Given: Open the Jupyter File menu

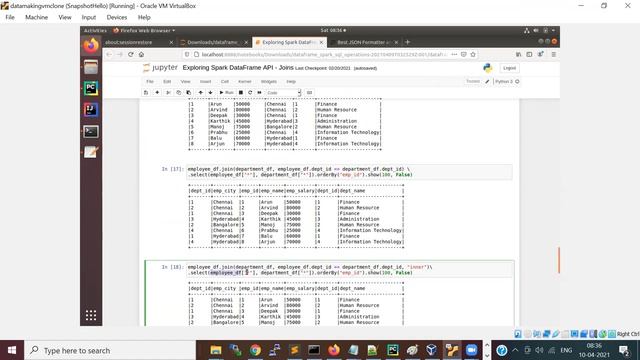Looking at the screenshot, I should click(150, 82).
